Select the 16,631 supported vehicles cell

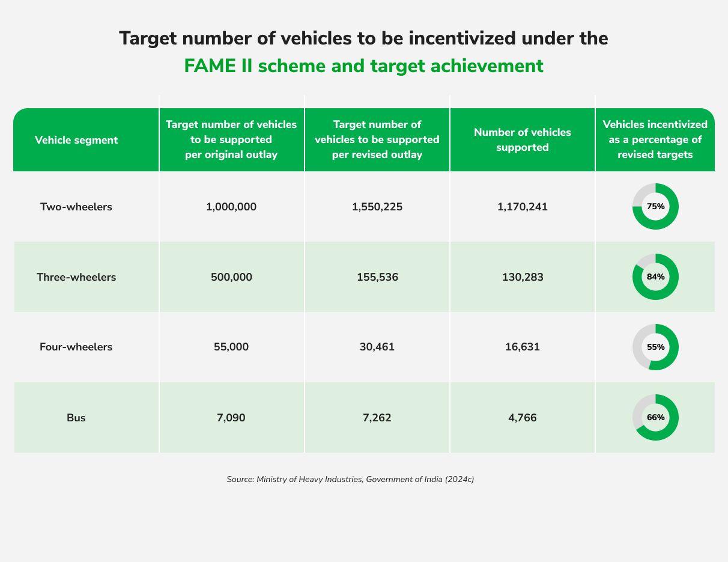[522, 347]
